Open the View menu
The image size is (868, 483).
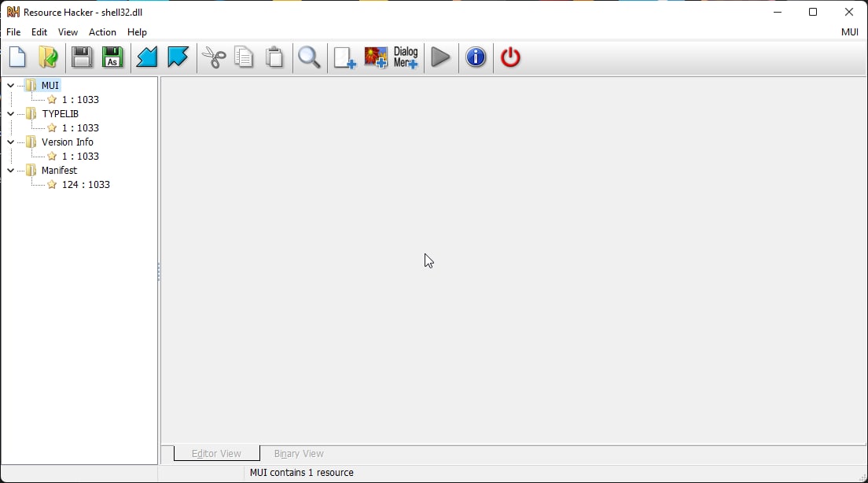[x=68, y=32]
